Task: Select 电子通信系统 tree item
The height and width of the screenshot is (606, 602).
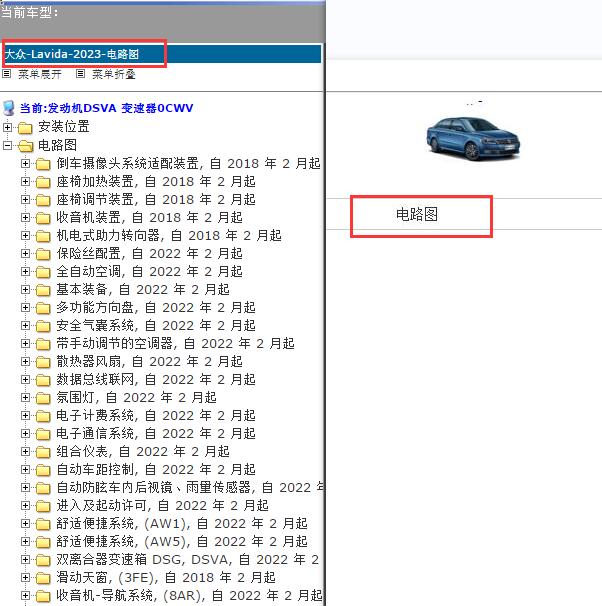Action: [156, 433]
